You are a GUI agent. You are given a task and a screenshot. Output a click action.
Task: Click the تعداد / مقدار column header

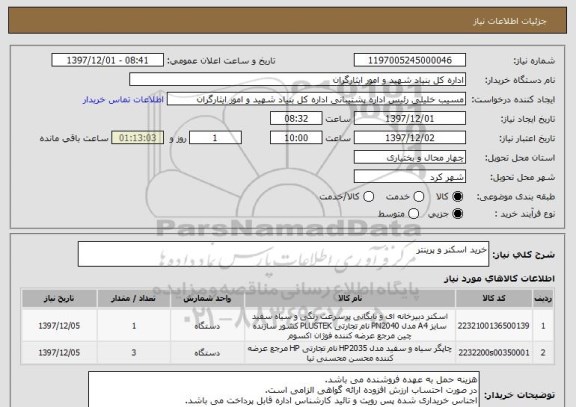tap(134, 298)
